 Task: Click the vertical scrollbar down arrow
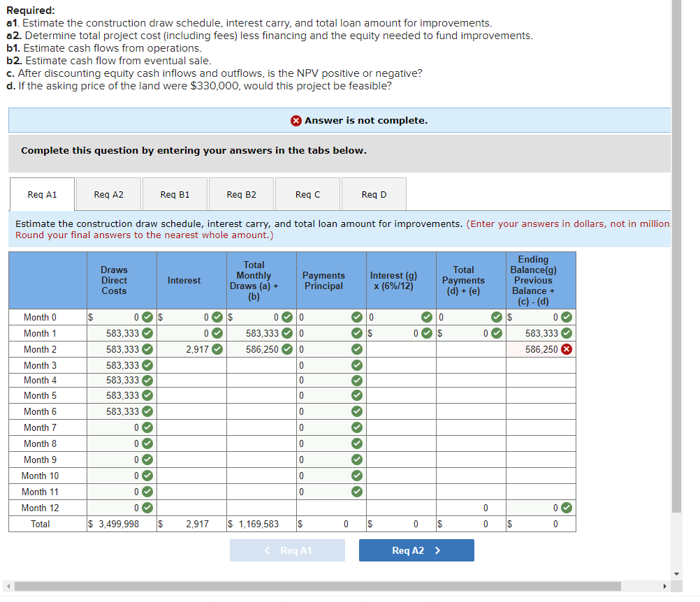pos(677,574)
